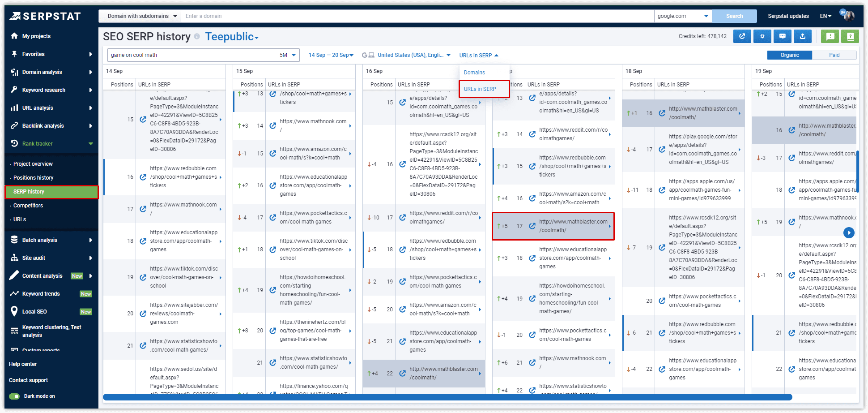
Task: Open Positions history in the sidebar
Action: pyautogui.click(x=33, y=178)
